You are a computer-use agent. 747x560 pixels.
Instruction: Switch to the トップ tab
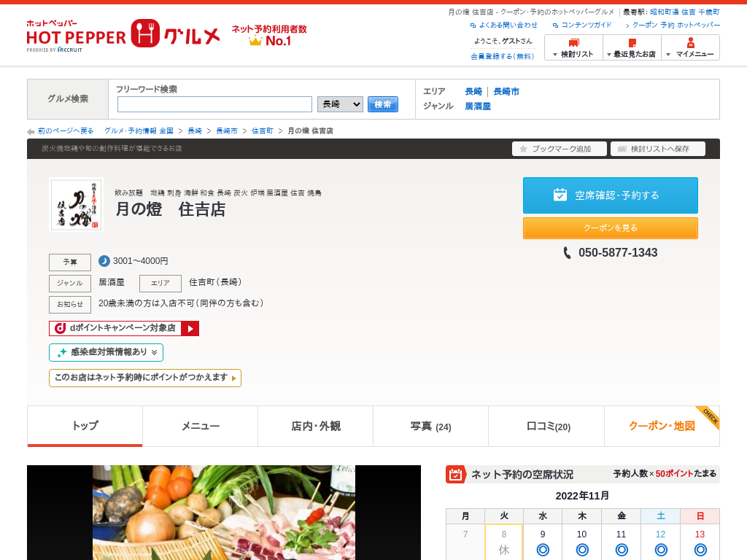pos(85,426)
